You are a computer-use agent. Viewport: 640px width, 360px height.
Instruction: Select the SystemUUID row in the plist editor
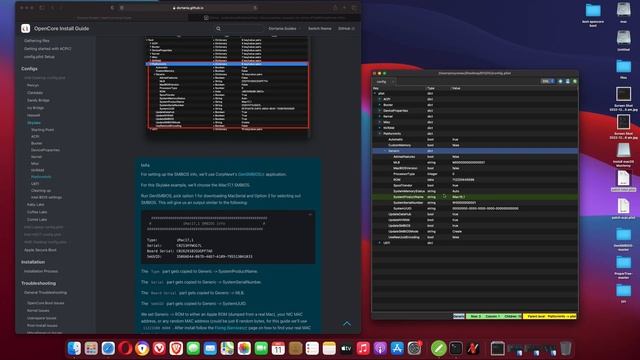475,208
